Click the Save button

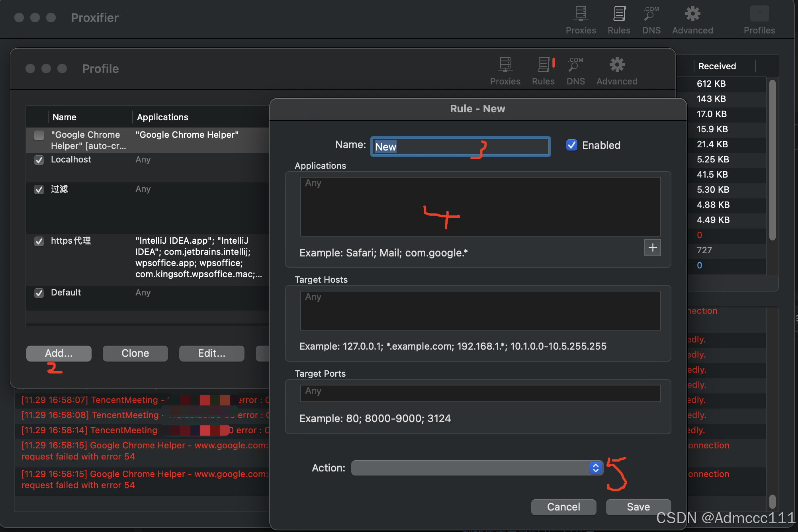tap(638, 507)
